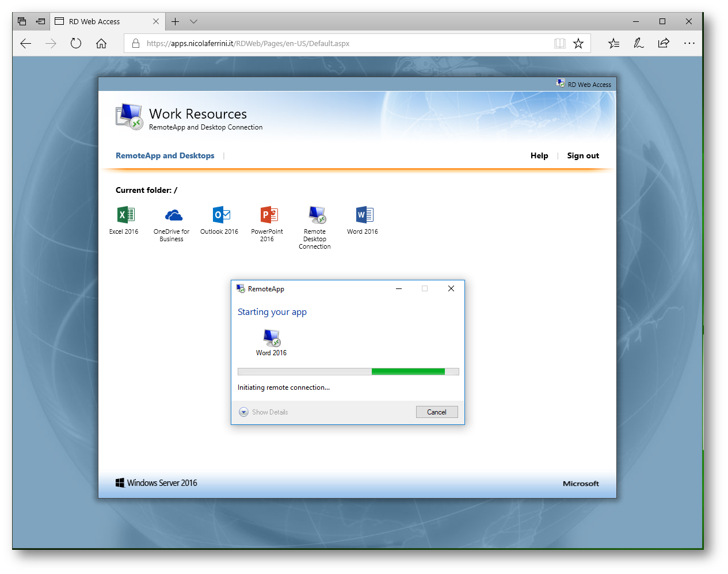Close the RD Web Access tab

pos(156,21)
